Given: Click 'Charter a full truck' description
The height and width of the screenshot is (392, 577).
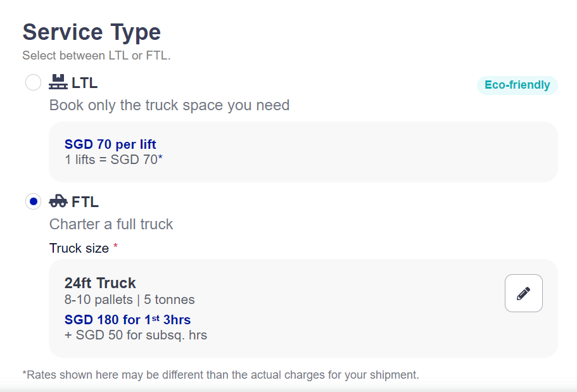Looking at the screenshot, I should coord(111,224).
